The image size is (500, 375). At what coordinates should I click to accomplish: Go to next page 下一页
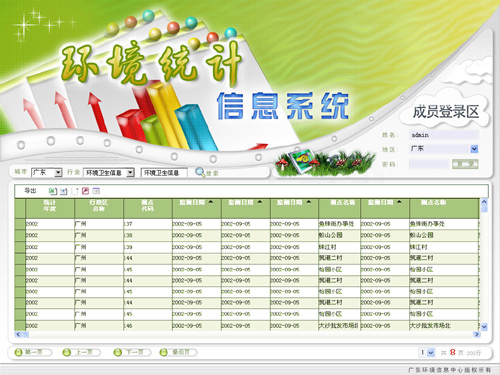(132, 352)
